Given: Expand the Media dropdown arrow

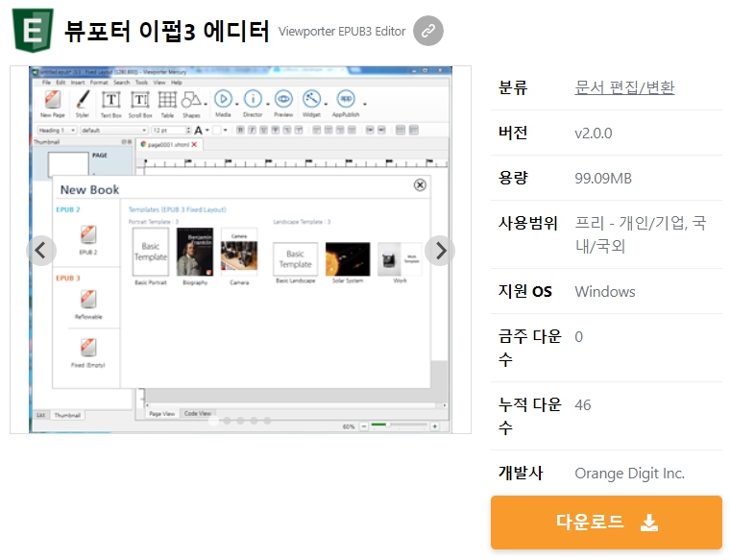Looking at the screenshot, I should (236, 104).
